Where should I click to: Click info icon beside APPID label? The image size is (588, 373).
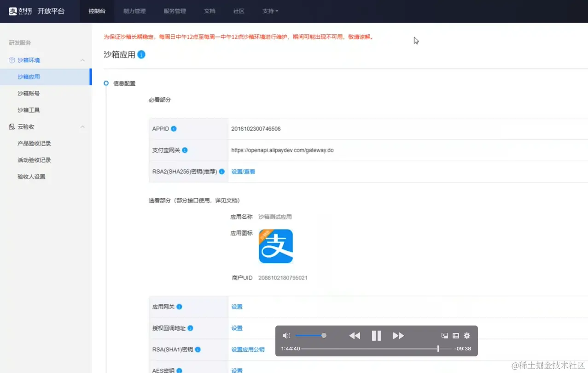[174, 129]
